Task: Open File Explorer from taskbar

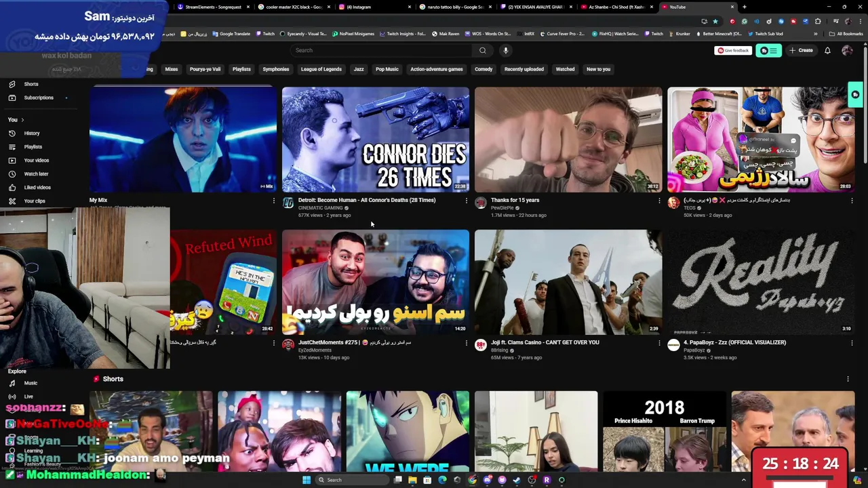Action: pyautogui.click(x=412, y=480)
